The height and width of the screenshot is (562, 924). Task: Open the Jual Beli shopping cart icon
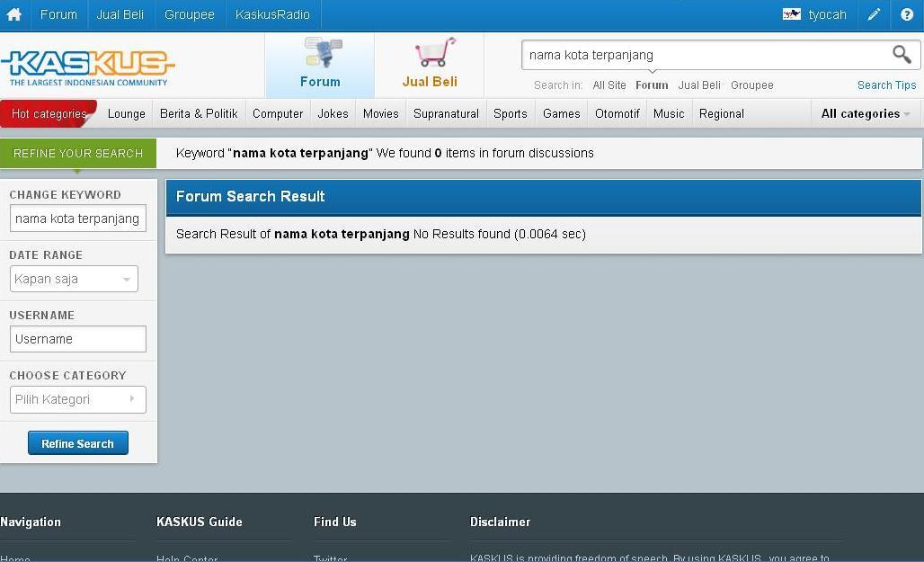435,52
